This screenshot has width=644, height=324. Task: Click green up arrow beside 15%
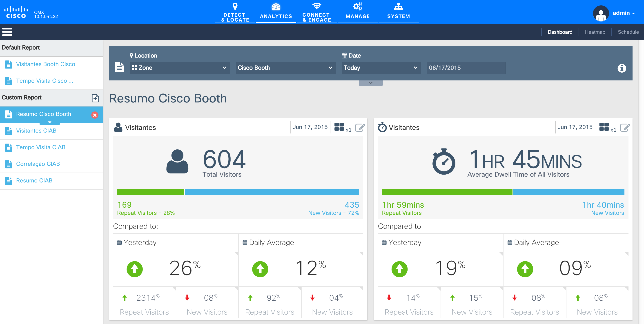(452, 297)
